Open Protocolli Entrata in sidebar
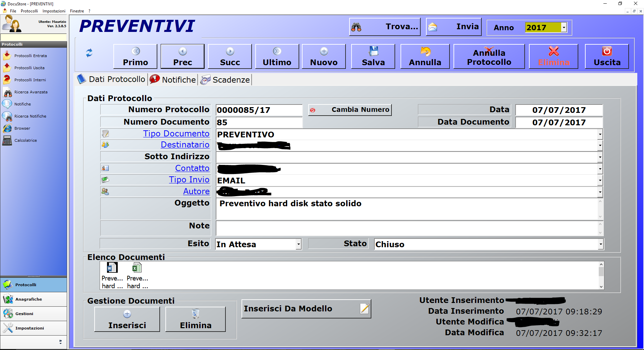The image size is (644, 350). [x=30, y=56]
